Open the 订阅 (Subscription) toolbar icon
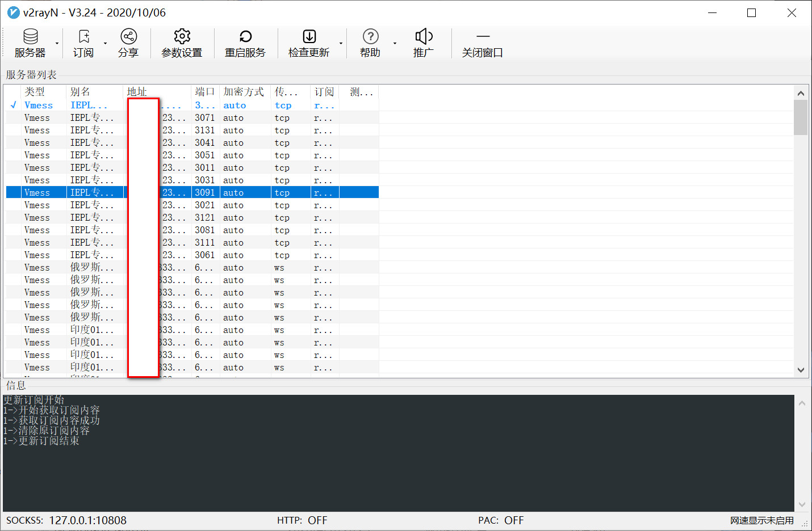Image resolution: width=812 pixels, height=531 pixels. 83,37
